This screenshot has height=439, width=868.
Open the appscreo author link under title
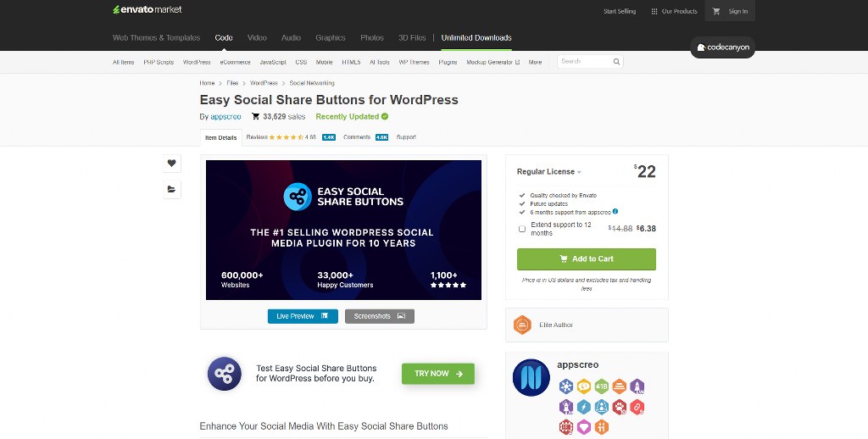coord(225,117)
